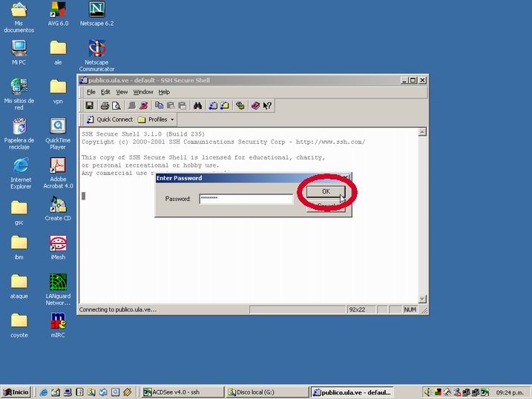Switch to ACDSee v4.0 - ssh taskbar button
This screenshot has width=532, height=399.
tap(183, 392)
